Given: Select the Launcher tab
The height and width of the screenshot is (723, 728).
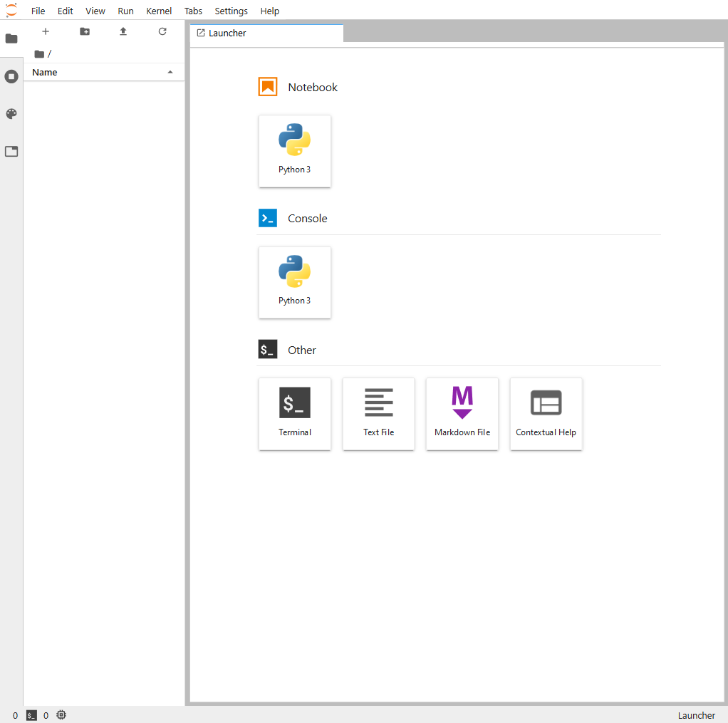Looking at the screenshot, I should 266,33.
